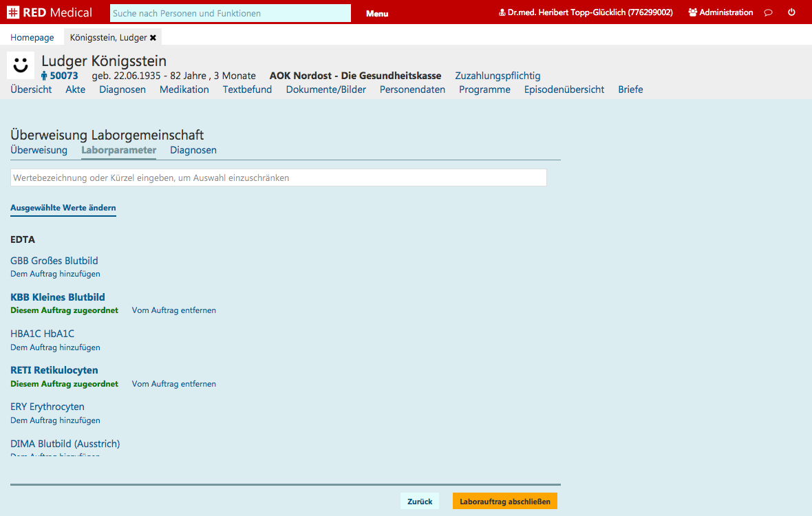Viewport: 812px width, 516px height.
Task: Switch to the Homepage tab
Action: [x=32, y=37]
